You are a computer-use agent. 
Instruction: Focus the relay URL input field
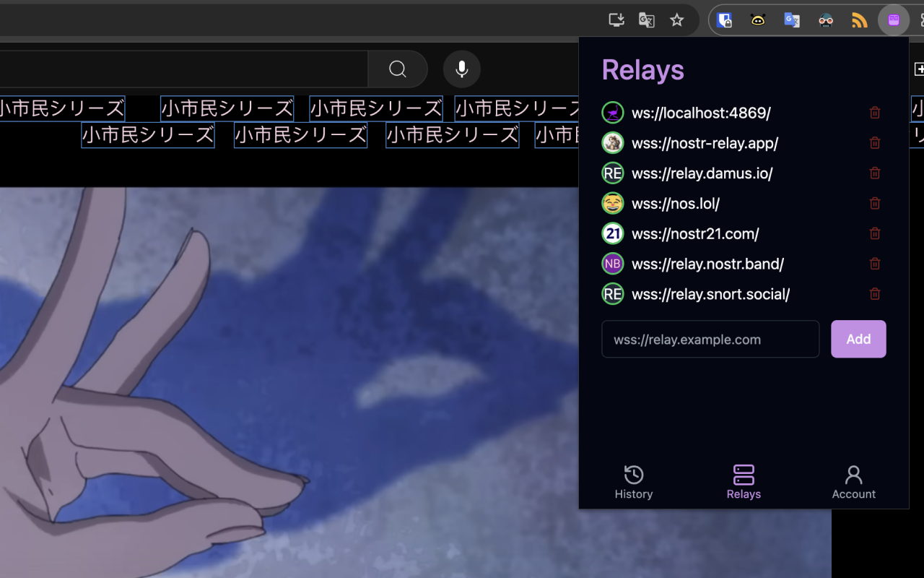710,339
